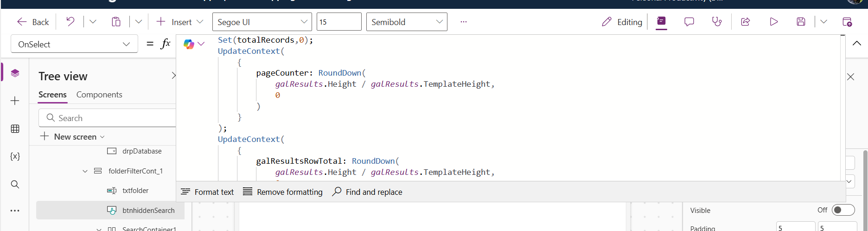The width and height of the screenshot is (868, 231).
Task: Switch to the Components tab
Action: (99, 95)
